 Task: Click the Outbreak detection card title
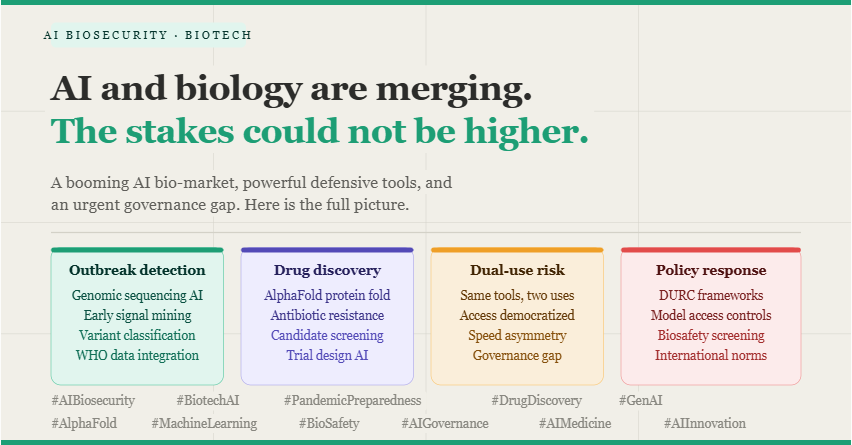(137, 270)
